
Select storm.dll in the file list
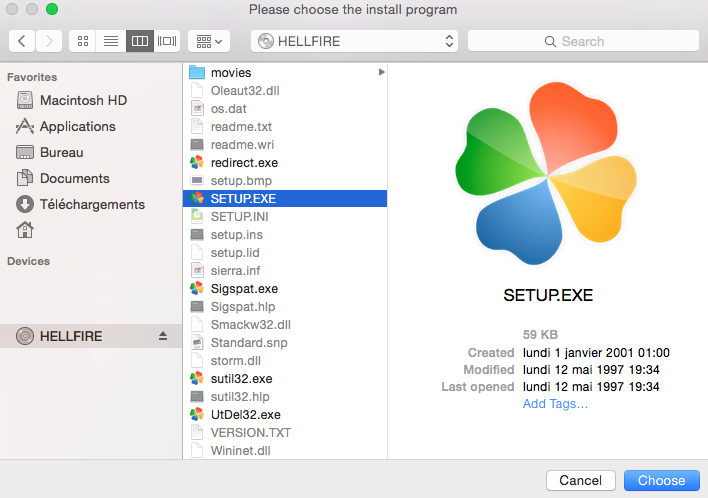pos(285,361)
